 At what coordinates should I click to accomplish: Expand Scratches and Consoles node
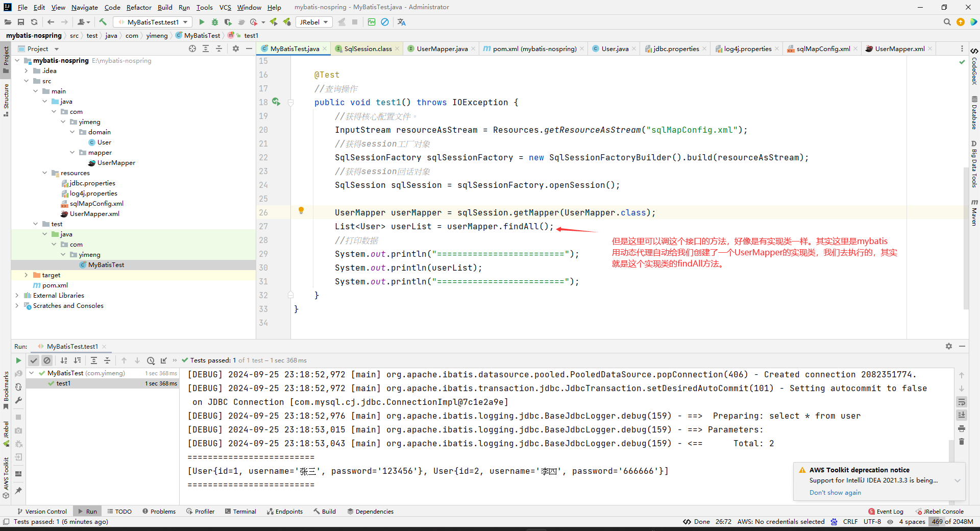[17, 306]
